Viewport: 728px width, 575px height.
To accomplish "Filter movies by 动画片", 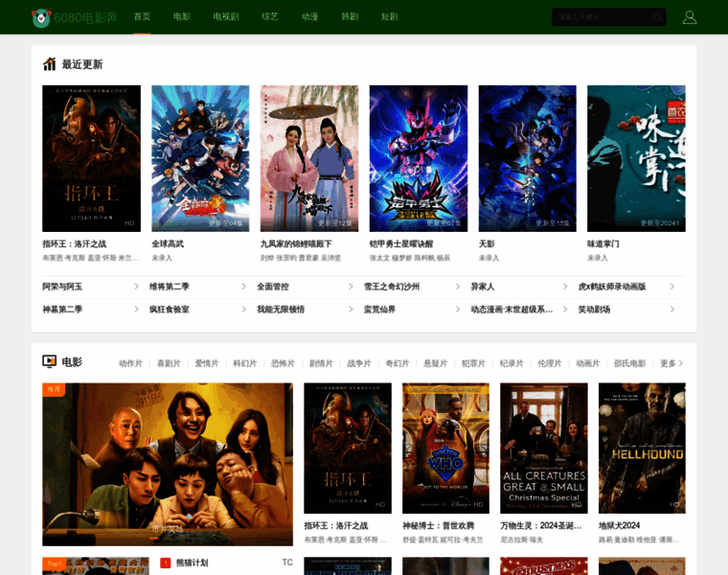I will point(587,363).
